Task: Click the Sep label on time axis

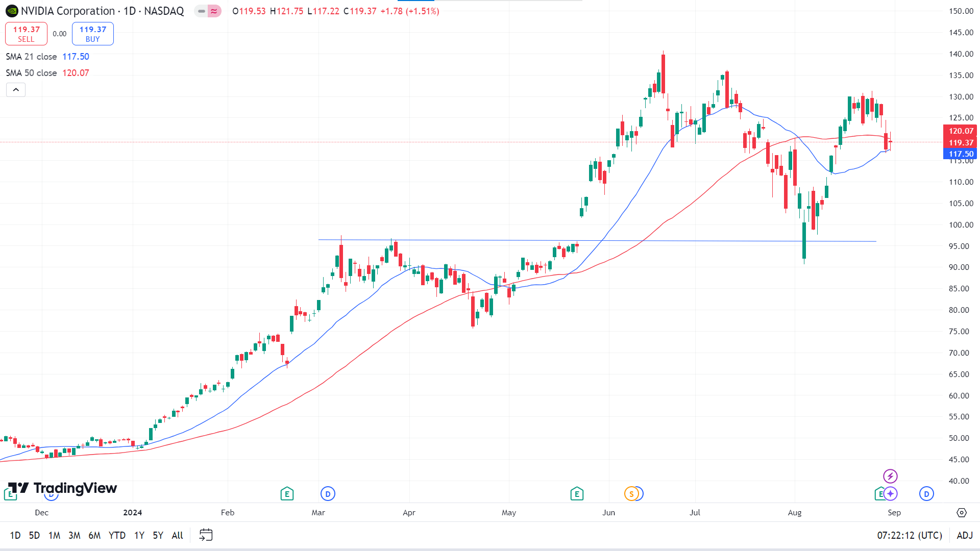Action: click(894, 513)
